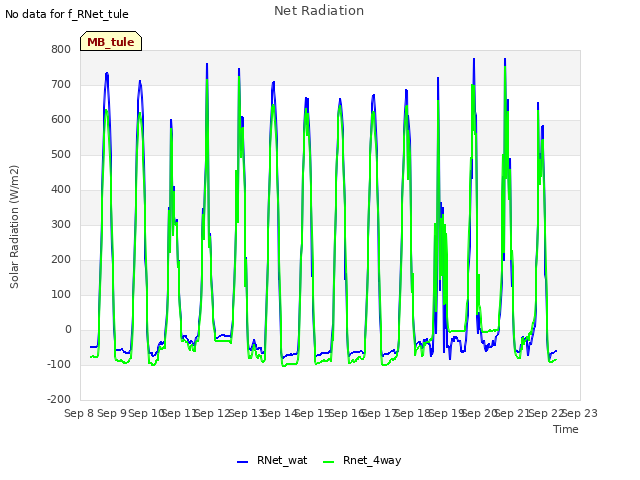Click the -100 y-axis tick label

59,364
